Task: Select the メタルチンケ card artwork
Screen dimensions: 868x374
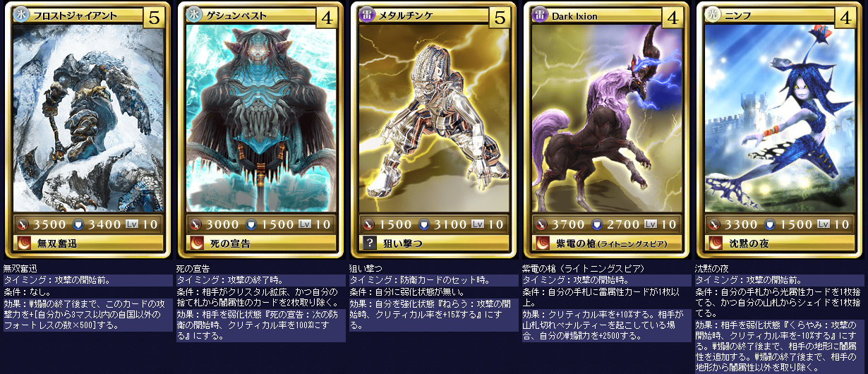Action: pos(432,119)
